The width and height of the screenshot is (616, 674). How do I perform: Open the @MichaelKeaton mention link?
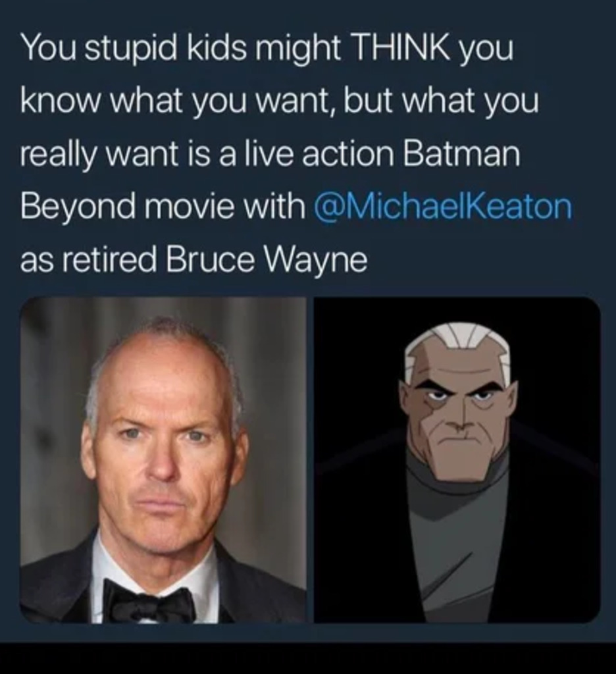point(443,207)
